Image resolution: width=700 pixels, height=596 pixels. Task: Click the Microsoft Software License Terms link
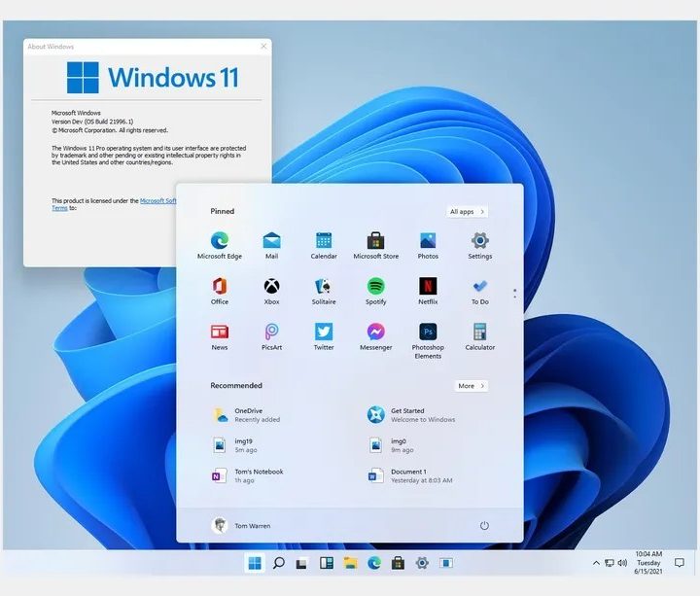pos(158,201)
